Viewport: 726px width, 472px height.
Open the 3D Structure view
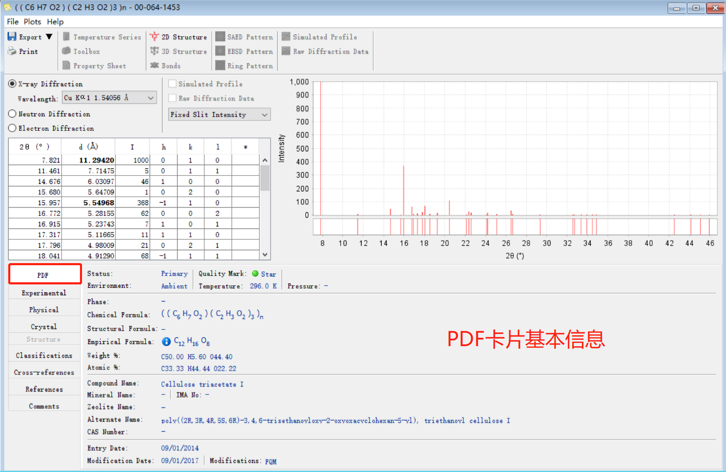(154, 52)
